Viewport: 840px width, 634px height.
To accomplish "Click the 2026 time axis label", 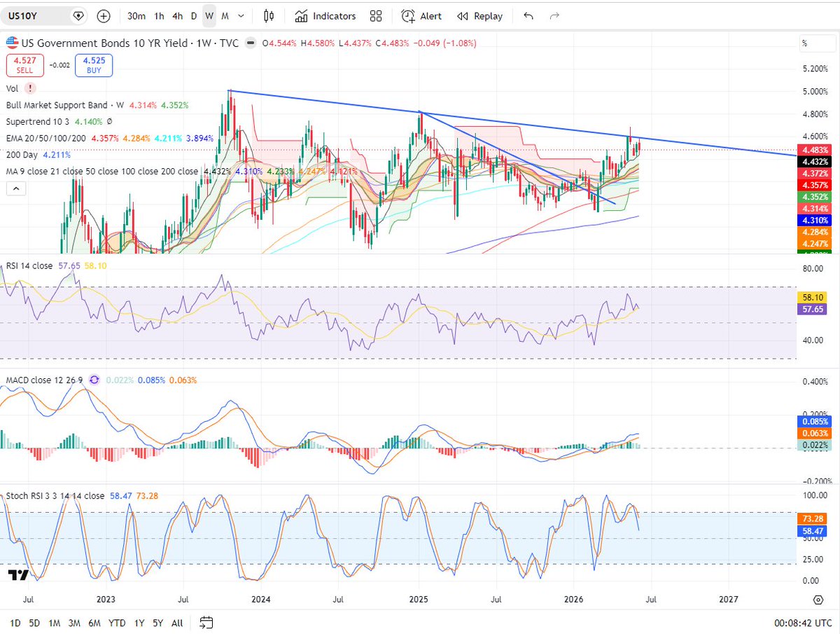I will tap(573, 600).
